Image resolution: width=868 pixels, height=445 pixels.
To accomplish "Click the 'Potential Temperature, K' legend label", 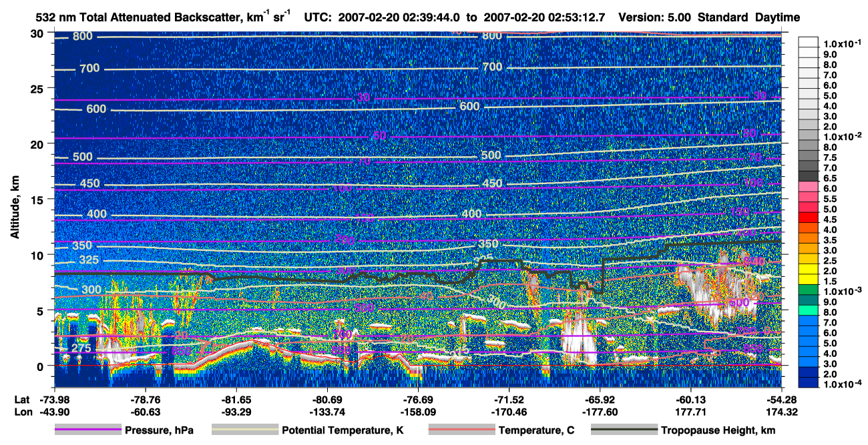I will 343,431.
